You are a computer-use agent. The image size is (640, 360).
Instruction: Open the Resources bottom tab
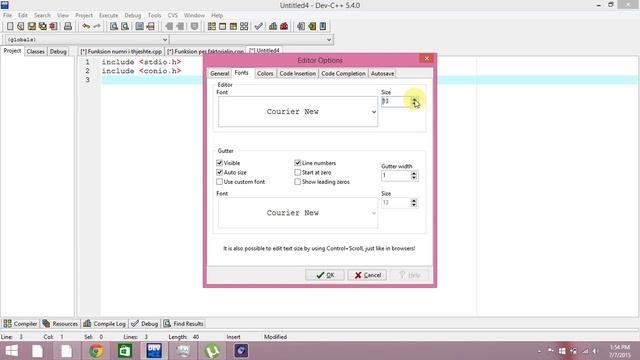pyautogui.click(x=60, y=324)
